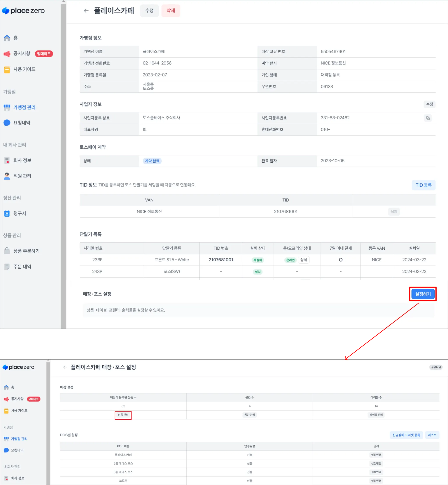448x485 pixels.
Task: Select 요청내역 chat bubble icon
Action: pos(7,123)
